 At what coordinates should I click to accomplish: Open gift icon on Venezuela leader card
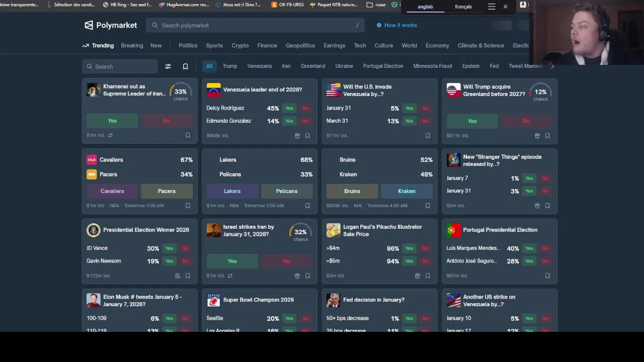click(x=297, y=136)
